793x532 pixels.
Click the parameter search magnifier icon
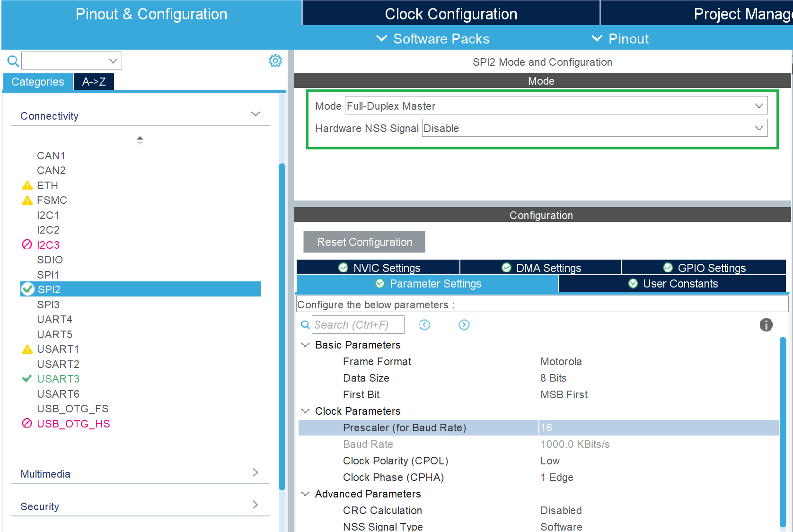tap(305, 325)
